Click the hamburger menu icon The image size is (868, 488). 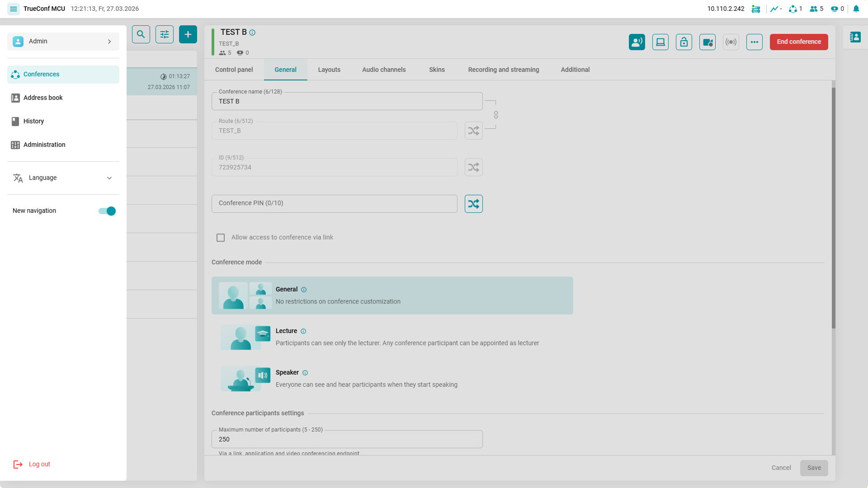click(14, 9)
